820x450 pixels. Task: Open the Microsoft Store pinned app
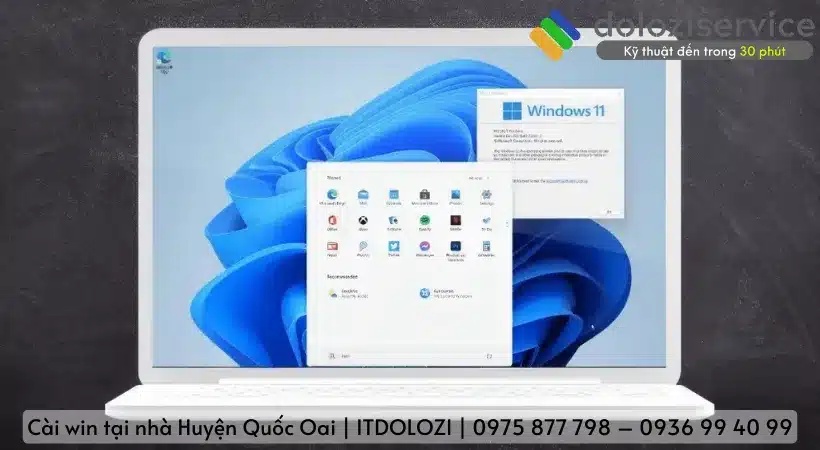click(425, 197)
